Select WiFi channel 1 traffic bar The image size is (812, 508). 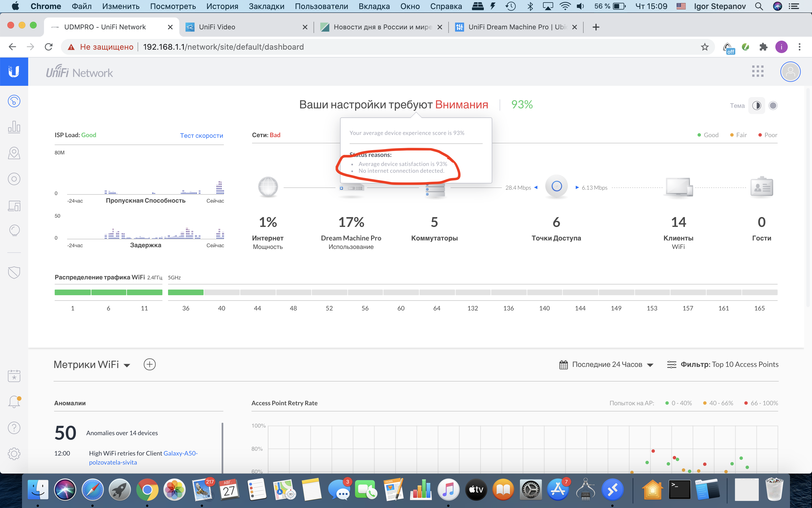tap(72, 292)
